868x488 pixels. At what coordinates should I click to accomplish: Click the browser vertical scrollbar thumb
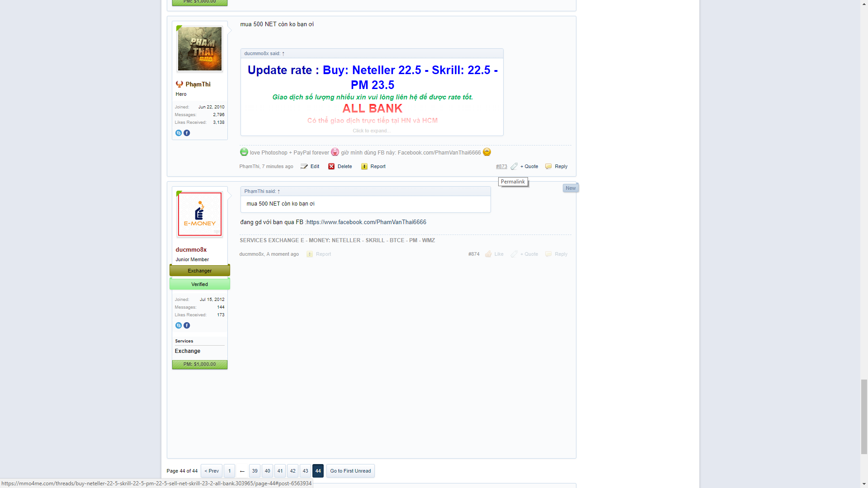(864, 417)
